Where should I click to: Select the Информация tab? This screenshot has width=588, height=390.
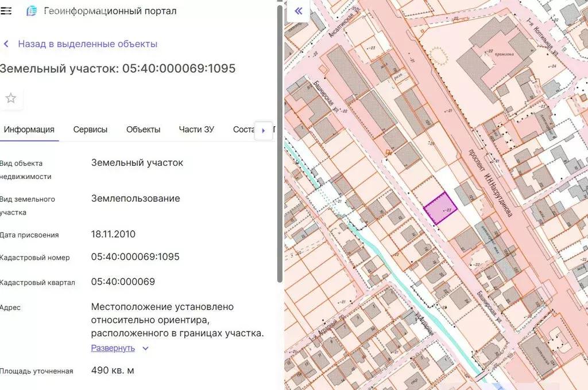tap(29, 130)
